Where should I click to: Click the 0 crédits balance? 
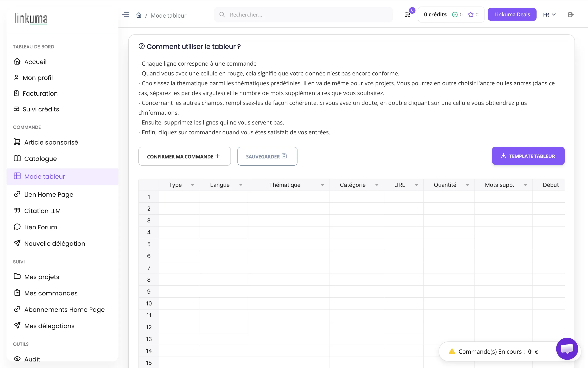[x=435, y=15]
